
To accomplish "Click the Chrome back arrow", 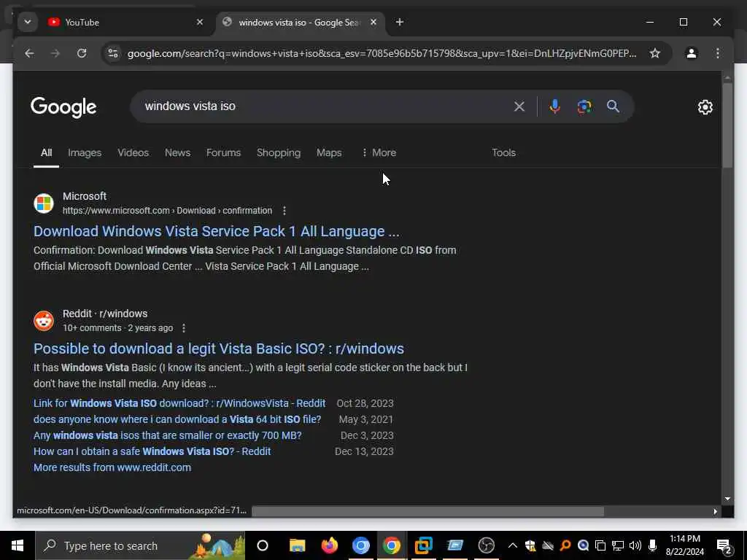I will coord(29,53).
